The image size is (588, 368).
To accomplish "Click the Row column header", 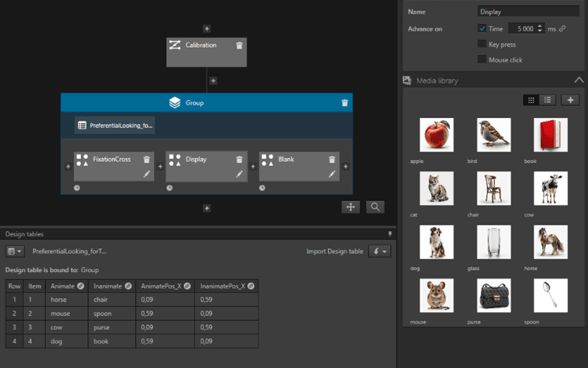I will coord(14,286).
